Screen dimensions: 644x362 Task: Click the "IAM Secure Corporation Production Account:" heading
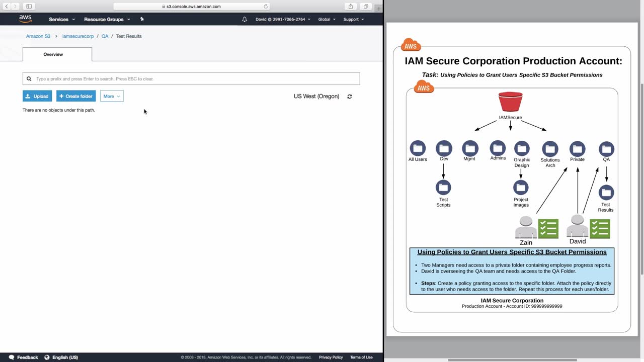[x=513, y=61]
